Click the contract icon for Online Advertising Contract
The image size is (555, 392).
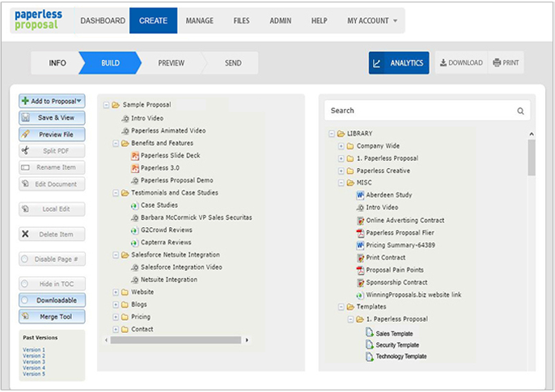point(360,221)
